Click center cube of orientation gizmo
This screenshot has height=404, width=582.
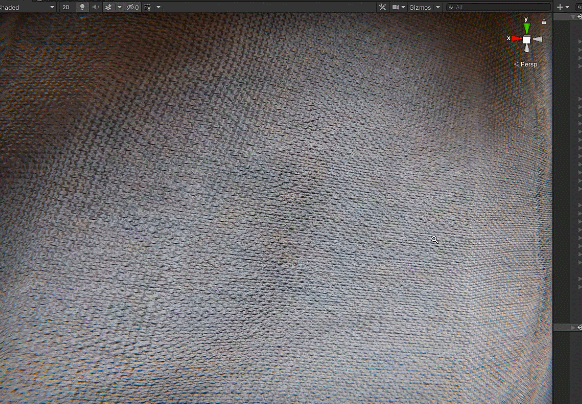click(x=527, y=39)
